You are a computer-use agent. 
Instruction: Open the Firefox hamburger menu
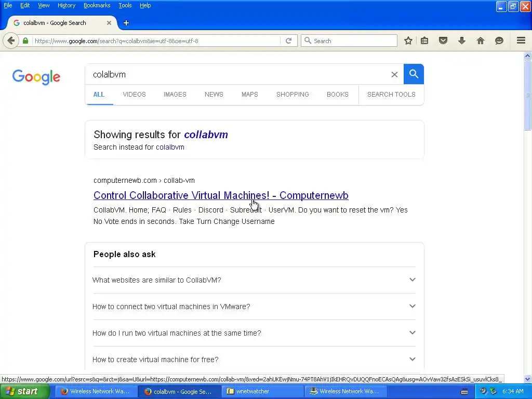point(521,41)
